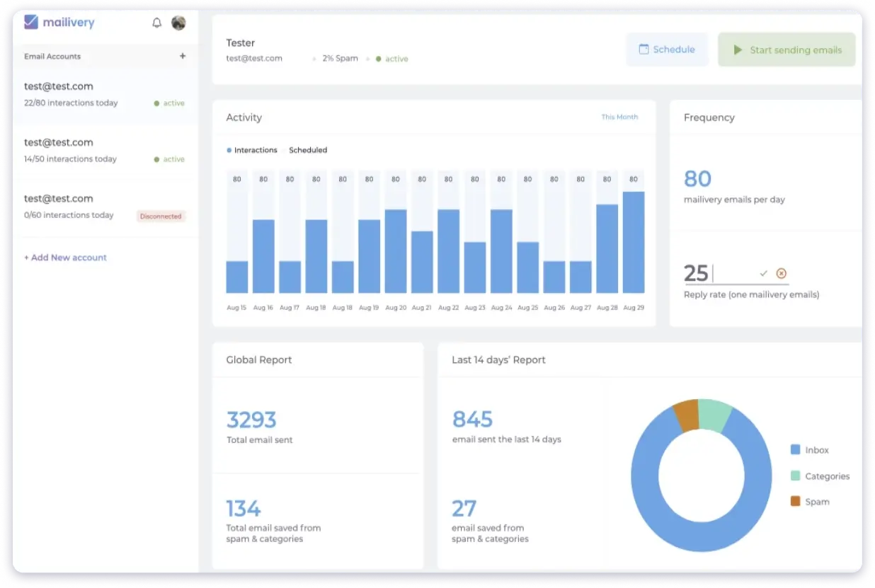This screenshot has height=588, width=875.
Task: Click the Schedule button
Action: click(667, 50)
